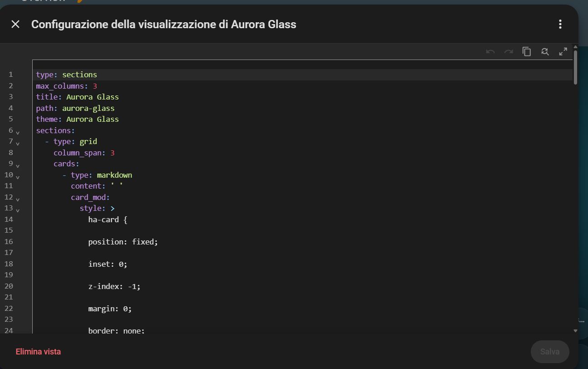Click the undo icon in editor toolbar

click(x=490, y=51)
